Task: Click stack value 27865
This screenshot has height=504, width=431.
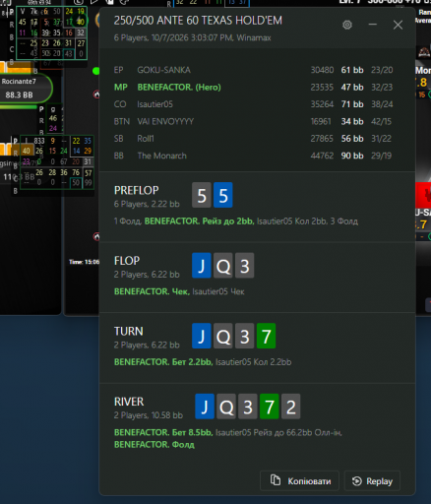Action: point(322,139)
